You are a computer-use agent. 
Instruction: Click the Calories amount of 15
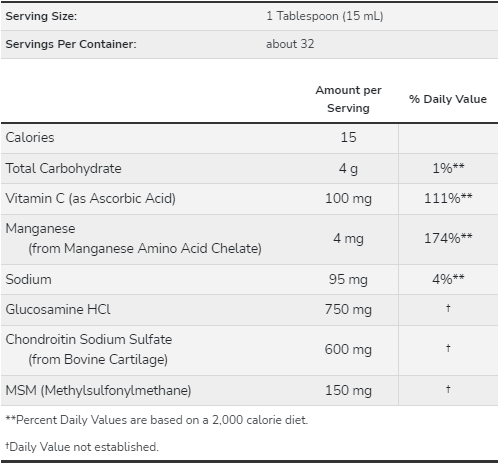tap(348, 137)
